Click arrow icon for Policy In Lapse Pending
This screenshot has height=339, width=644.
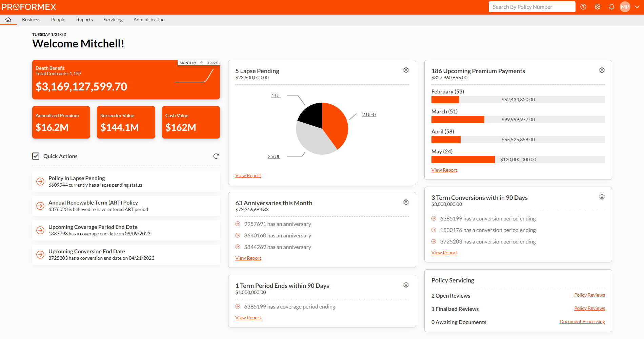coord(40,182)
